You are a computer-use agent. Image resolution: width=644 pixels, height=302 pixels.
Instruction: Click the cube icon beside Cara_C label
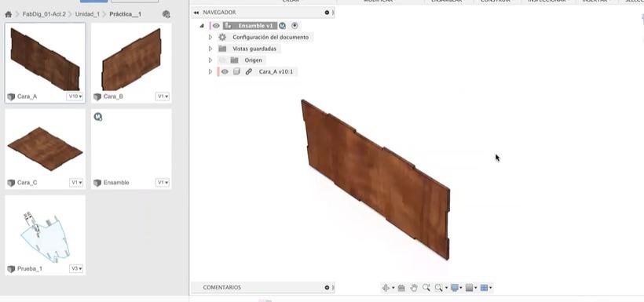[x=11, y=183]
